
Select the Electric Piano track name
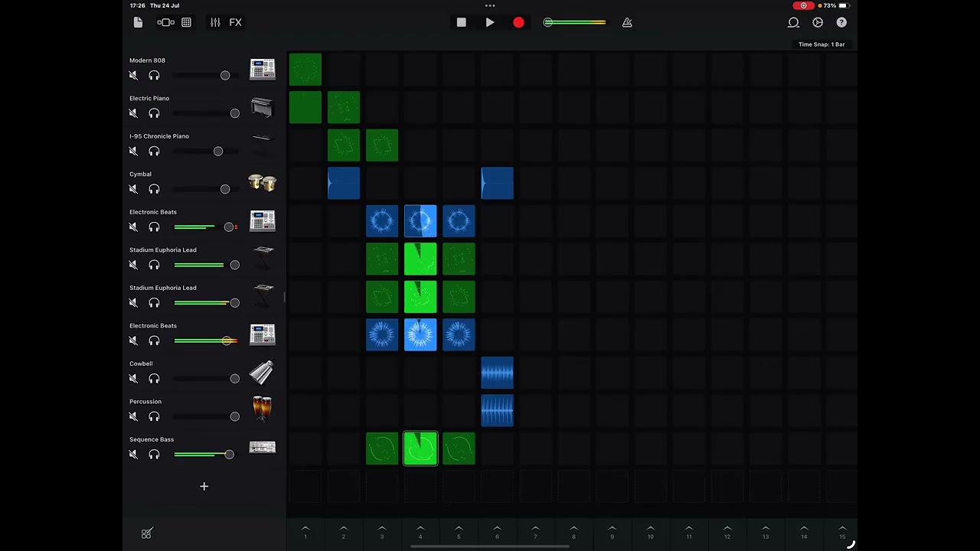149,98
